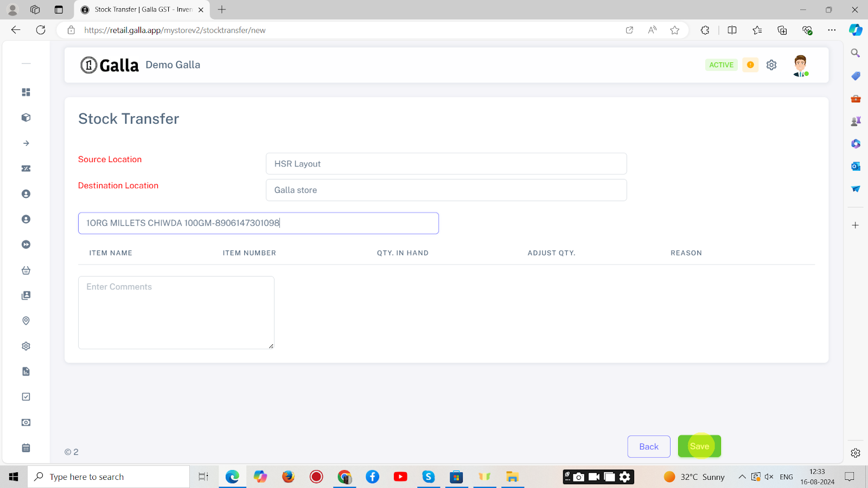868x488 pixels.
Task: Open the user avatar profile menu
Action: [801, 66]
